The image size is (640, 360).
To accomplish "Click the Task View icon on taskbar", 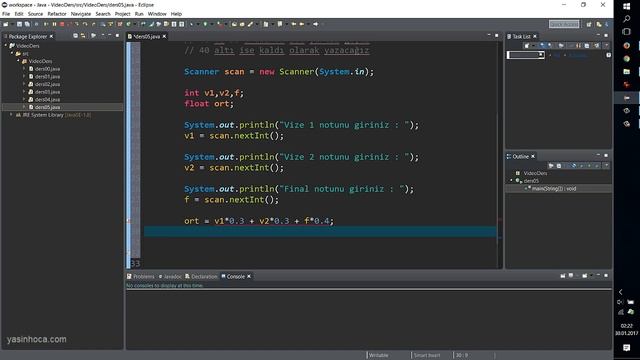I will 627,31.
